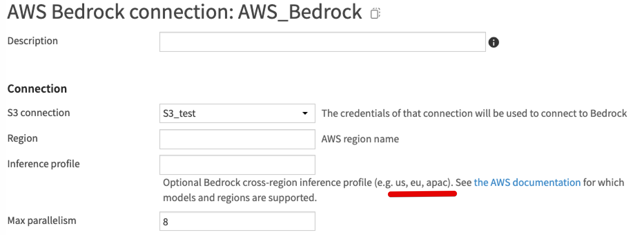Click the Max parallelism label
This screenshot has height=235, width=644.
[41, 221]
